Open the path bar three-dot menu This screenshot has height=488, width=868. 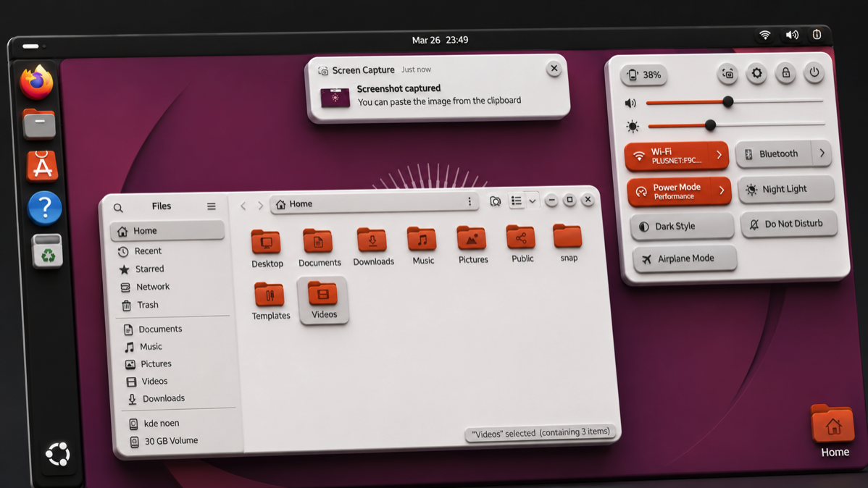[470, 201]
